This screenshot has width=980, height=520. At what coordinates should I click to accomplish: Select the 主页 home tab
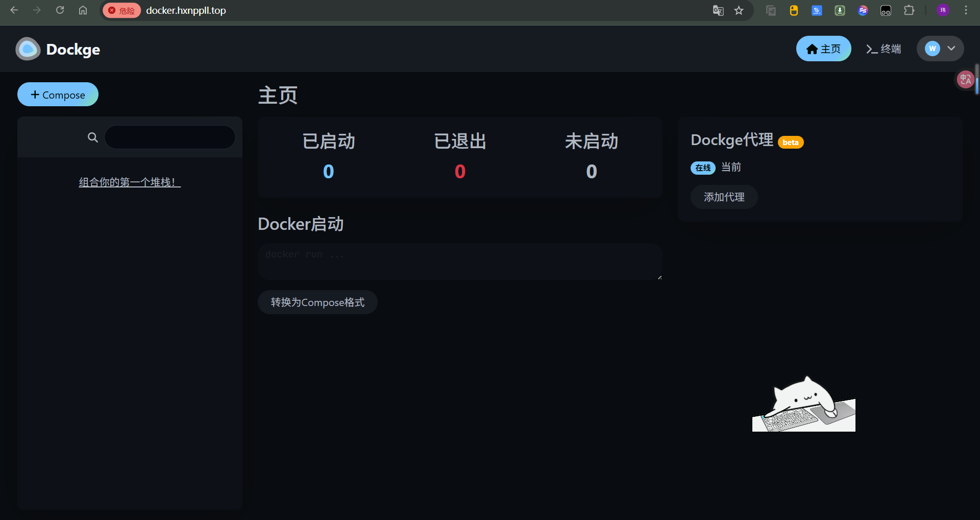coord(823,49)
